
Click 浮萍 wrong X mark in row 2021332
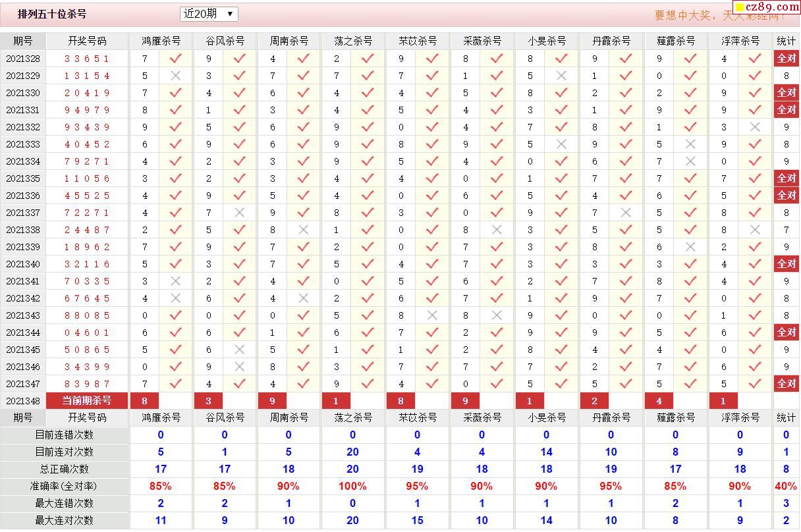[755, 127]
